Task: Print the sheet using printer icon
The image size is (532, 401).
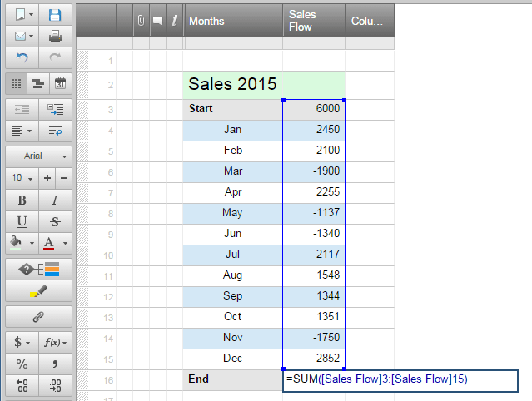Action: click(x=55, y=36)
